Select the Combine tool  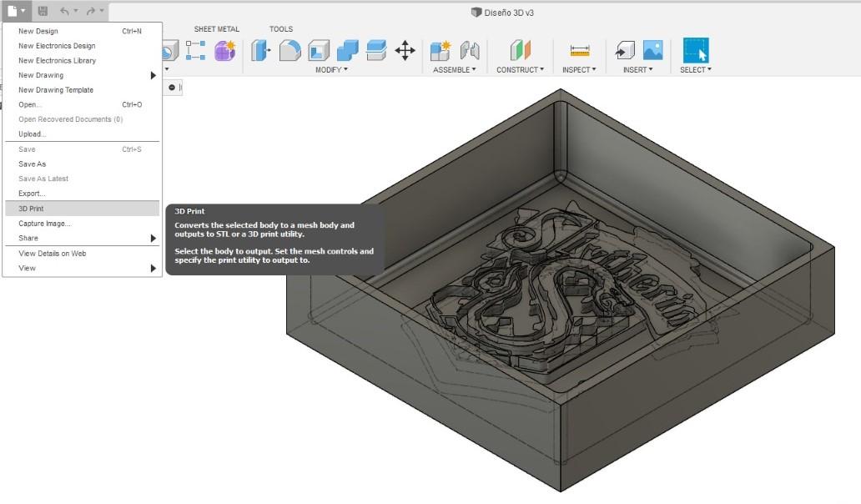347,51
